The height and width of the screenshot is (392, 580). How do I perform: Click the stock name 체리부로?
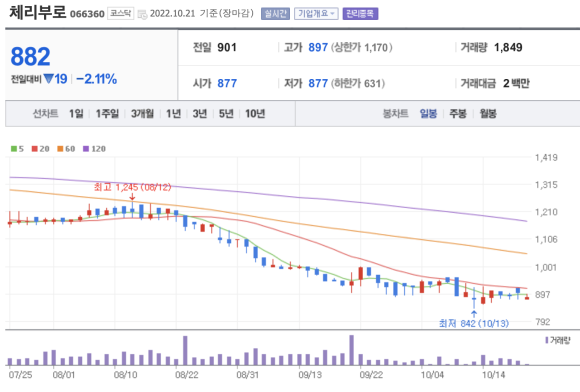click(x=37, y=12)
